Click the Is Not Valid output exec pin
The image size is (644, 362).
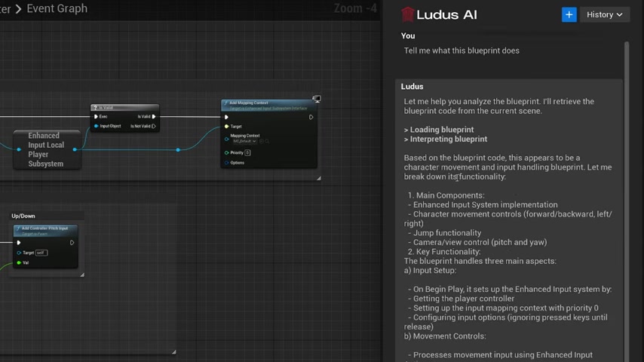click(154, 126)
